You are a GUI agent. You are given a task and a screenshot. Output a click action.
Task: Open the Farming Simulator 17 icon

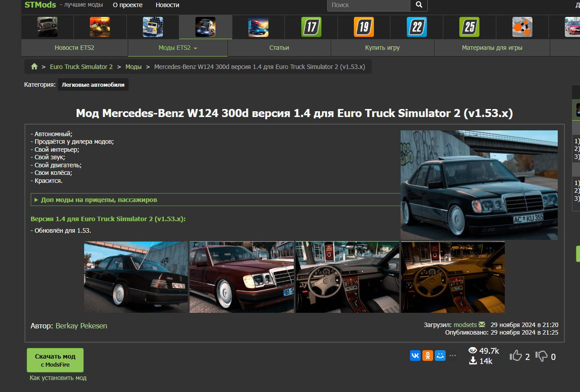click(x=311, y=27)
